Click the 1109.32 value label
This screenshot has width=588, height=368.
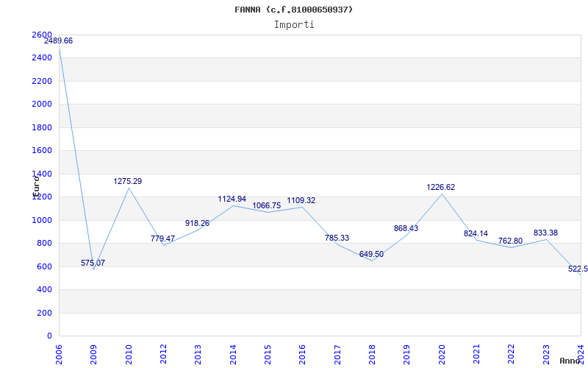coord(301,200)
